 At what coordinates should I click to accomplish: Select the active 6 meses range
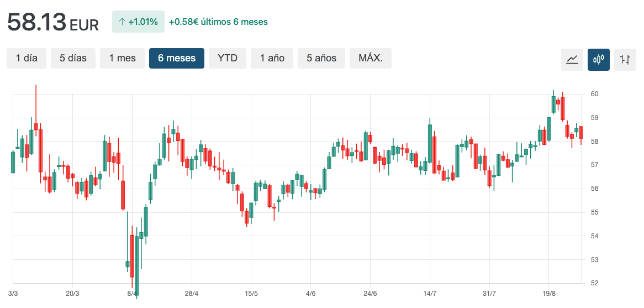click(176, 58)
